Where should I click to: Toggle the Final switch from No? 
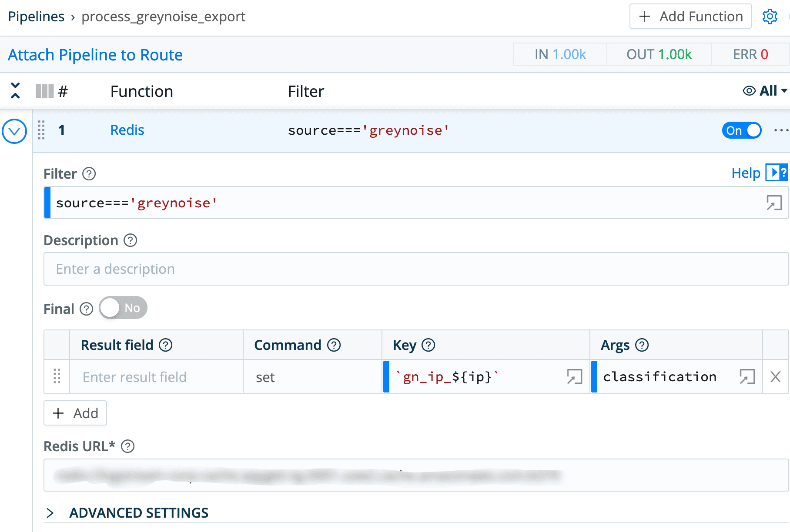point(123,308)
